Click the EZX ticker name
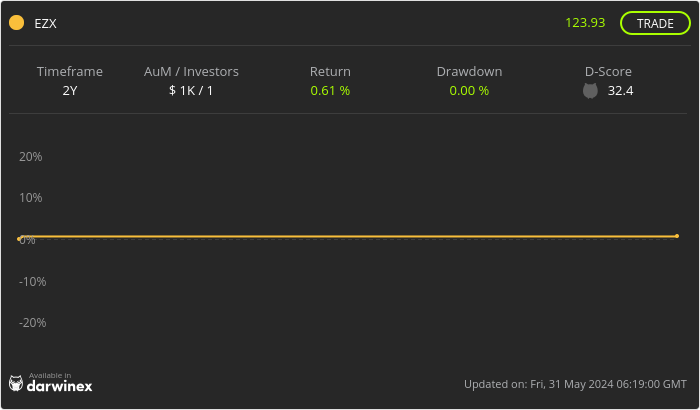The image size is (700, 410). [x=46, y=23]
